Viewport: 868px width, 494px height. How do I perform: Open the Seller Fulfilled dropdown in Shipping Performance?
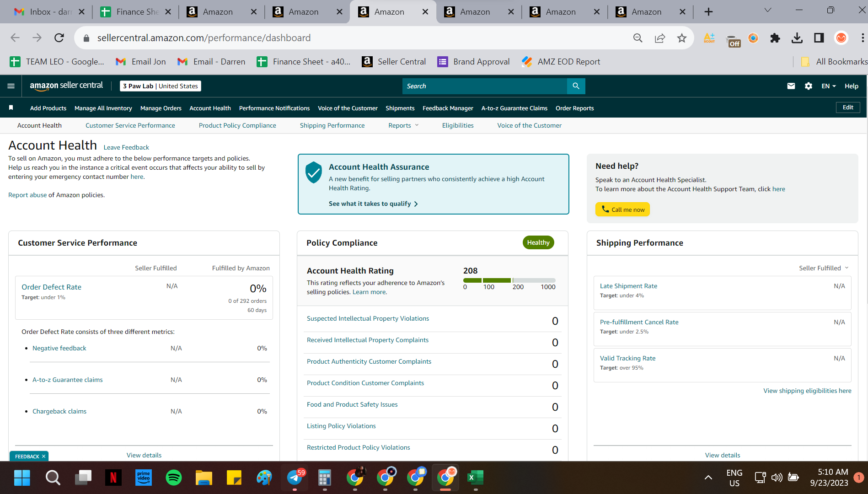(824, 268)
